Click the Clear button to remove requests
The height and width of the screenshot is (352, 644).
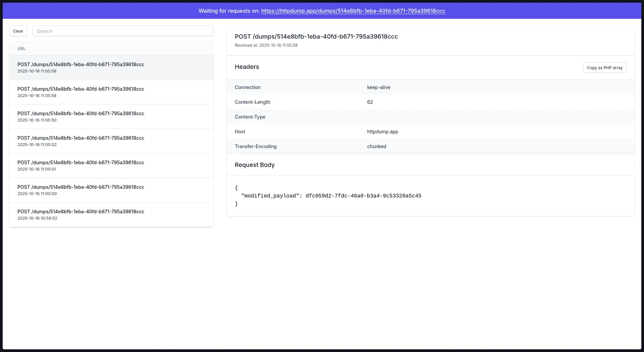pyautogui.click(x=18, y=31)
